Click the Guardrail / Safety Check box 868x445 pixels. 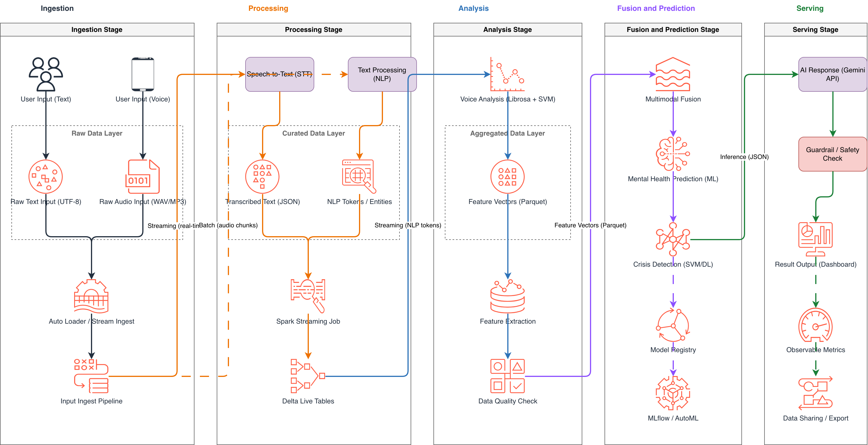pyautogui.click(x=833, y=154)
